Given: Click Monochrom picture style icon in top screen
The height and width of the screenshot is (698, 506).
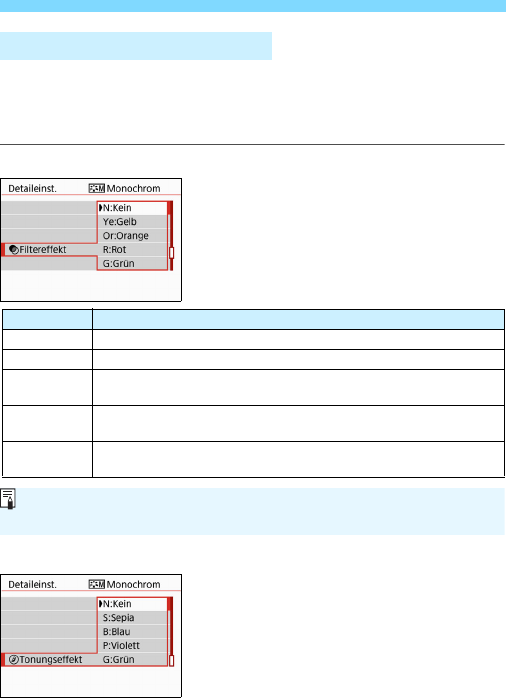Looking at the screenshot, I should click(x=97, y=188).
